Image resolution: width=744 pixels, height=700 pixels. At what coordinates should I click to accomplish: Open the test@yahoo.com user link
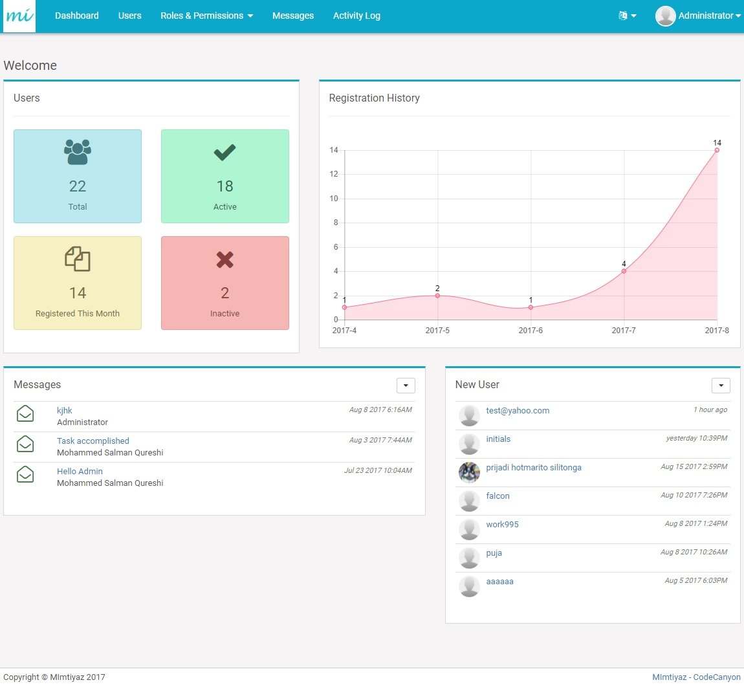(x=518, y=411)
